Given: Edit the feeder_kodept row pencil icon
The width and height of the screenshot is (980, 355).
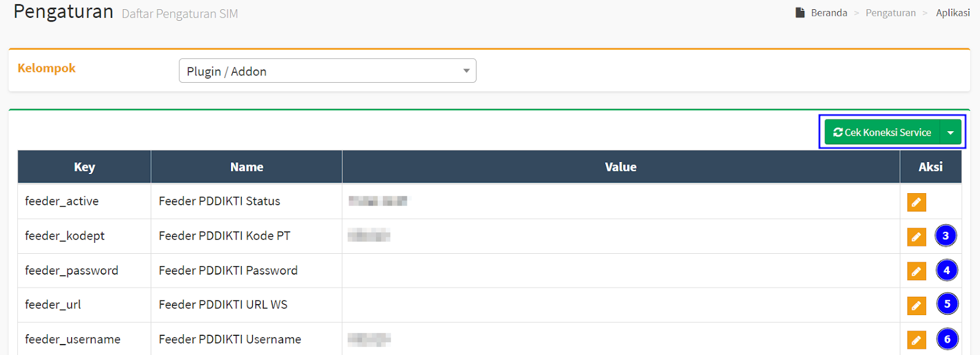Looking at the screenshot, I should click(916, 237).
